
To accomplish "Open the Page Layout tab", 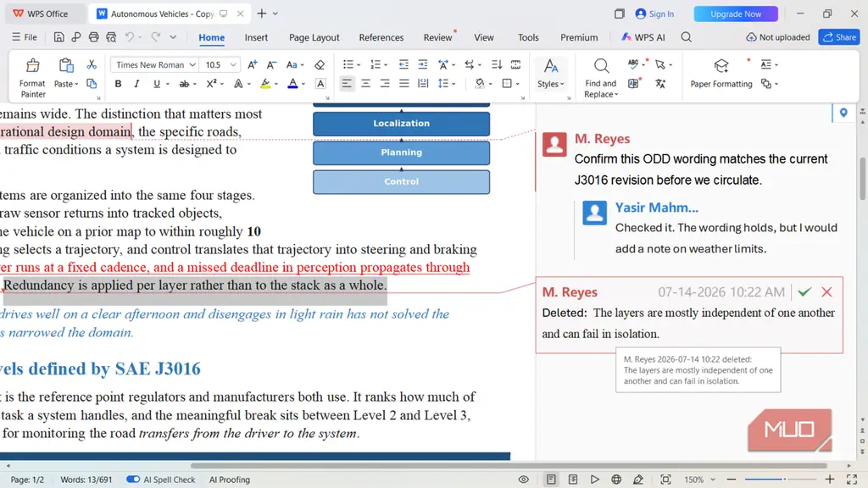I will pyautogui.click(x=314, y=37).
